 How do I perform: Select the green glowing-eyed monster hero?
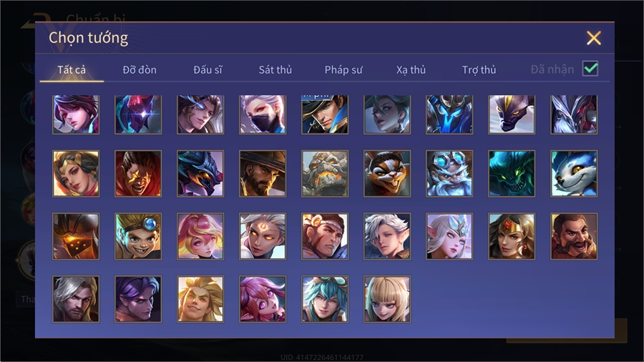(512, 173)
